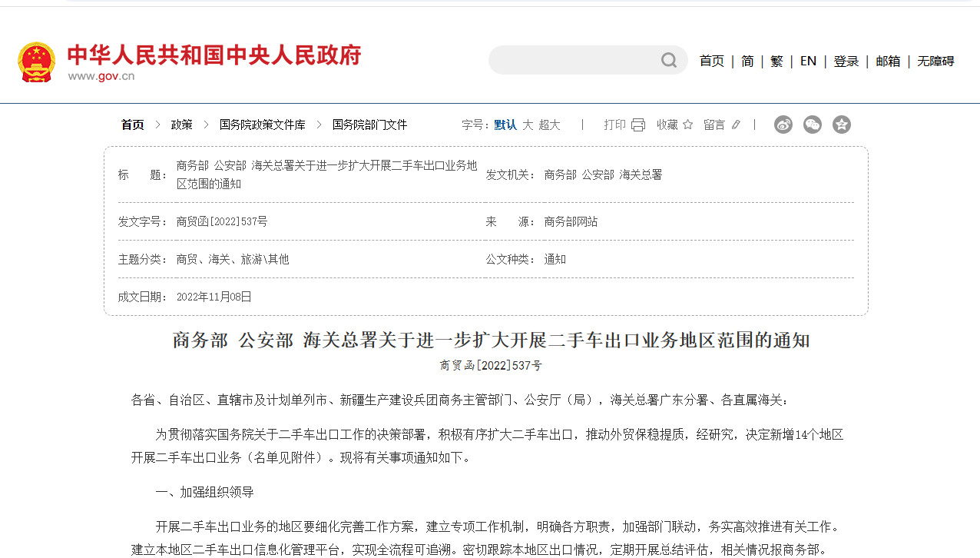Open 邮箱 mailbox link
This screenshot has height=558, width=980.
pos(888,61)
